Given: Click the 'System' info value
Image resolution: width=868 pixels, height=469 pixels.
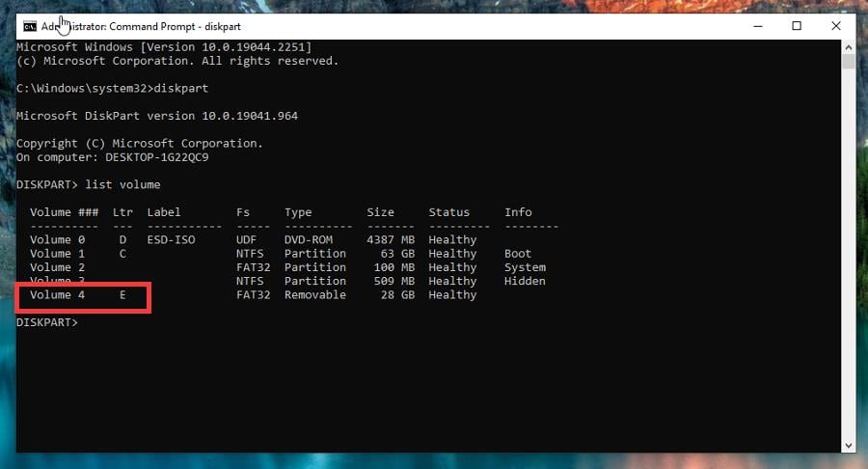Looking at the screenshot, I should [x=525, y=268].
